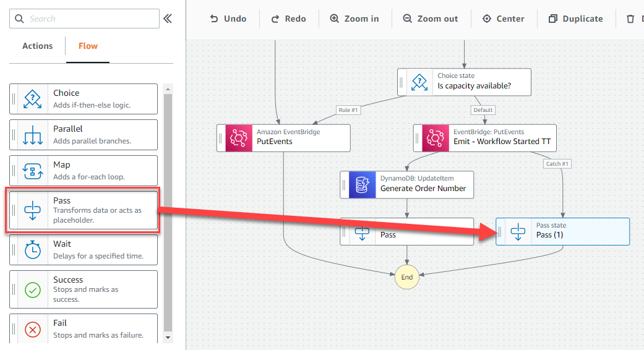
Task: Select the Wait state clock icon
Action: click(32, 249)
